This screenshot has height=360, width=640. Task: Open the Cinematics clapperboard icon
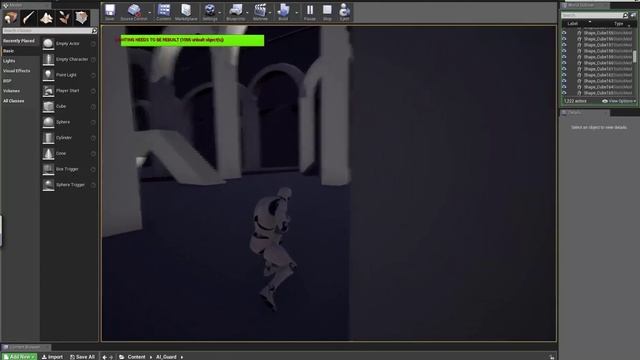pyautogui.click(x=260, y=11)
